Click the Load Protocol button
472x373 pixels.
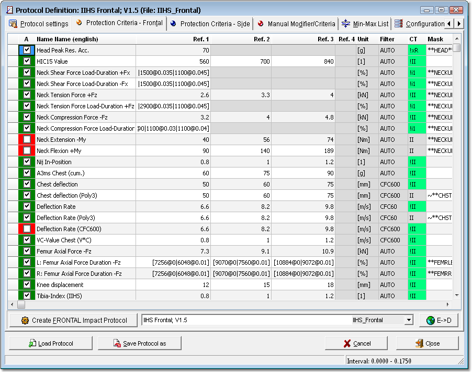click(x=51, y=343)
